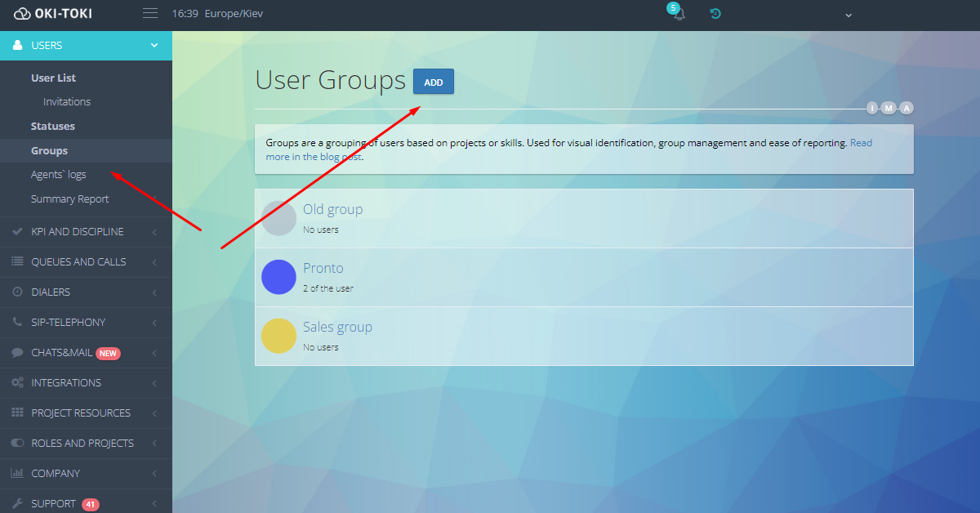The width and height of the screenshot is (980, 513).
Task: Select the 'I' round filter badge
Action: point(872,109)
